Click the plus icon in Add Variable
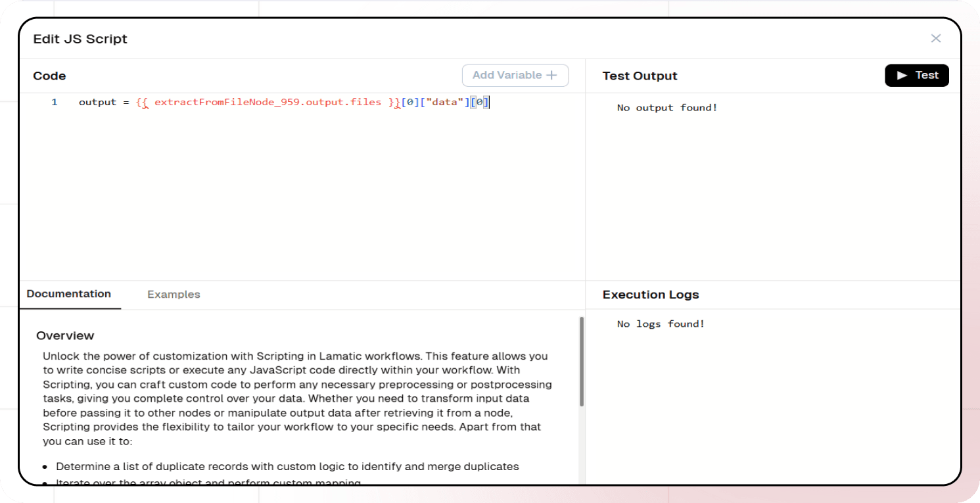The width and height of the screenshot is (980, 503). [x=551, y=76]
